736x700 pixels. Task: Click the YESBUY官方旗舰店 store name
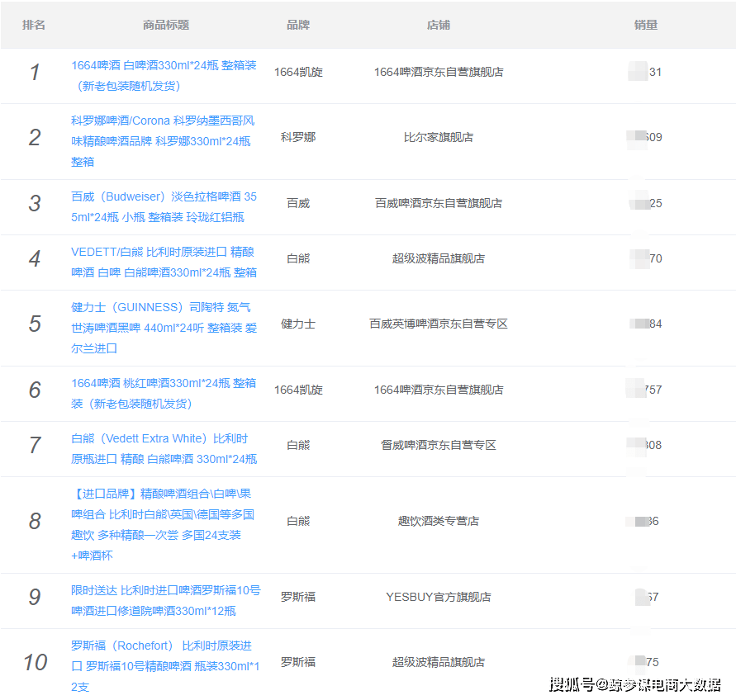coord(439,597)
